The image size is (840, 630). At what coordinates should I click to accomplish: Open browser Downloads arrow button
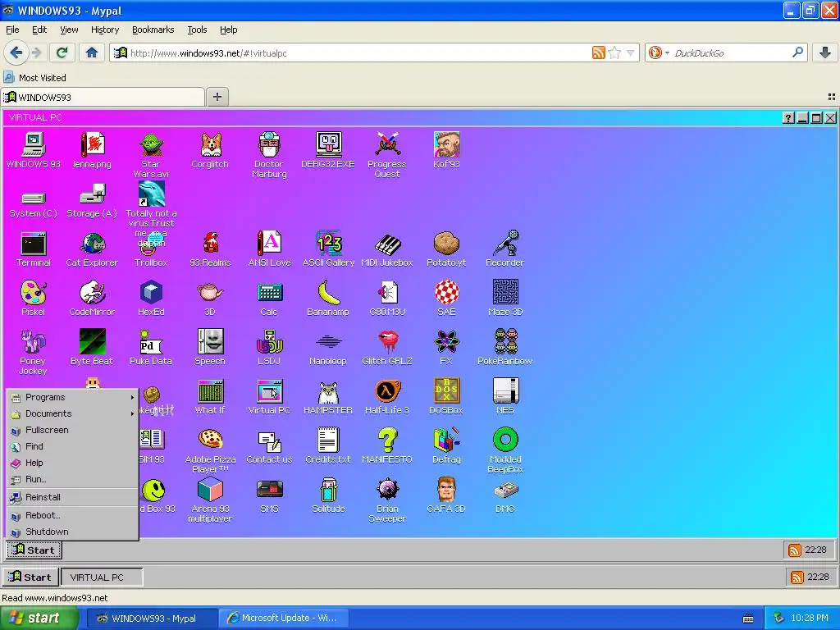pos(825,52)
